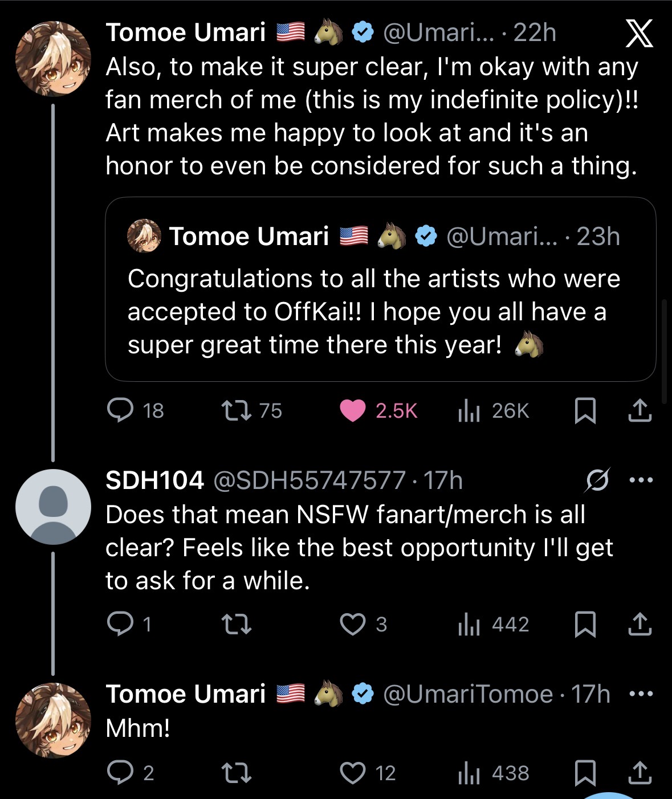Open more options on the "Mhm!" reply
This screenshot has height=799, width=672.
click(x=641, y=694)
